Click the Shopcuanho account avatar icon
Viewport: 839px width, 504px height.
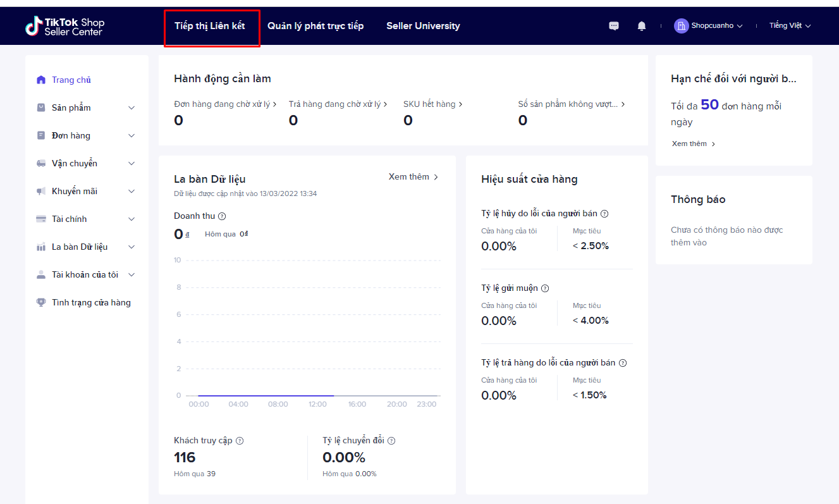681,25
